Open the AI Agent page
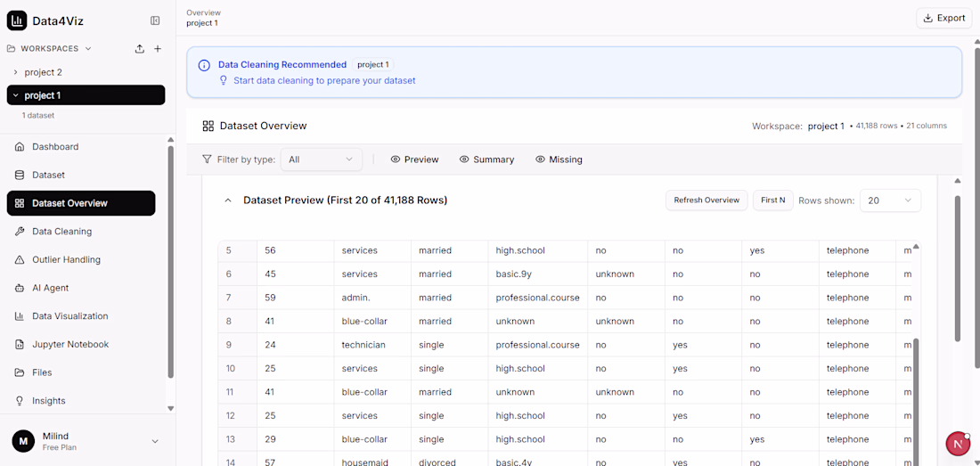This screenshot has height=466, width=980. pyautogui.click(x=50, y=288)
